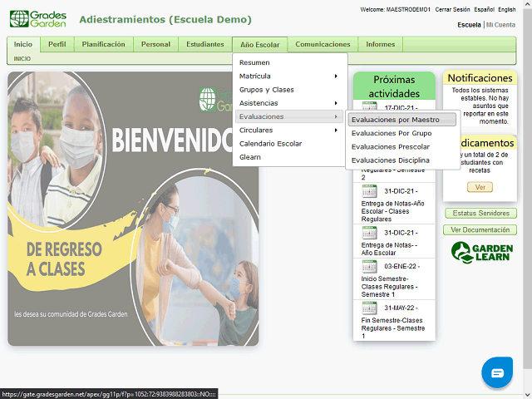Open the Planificación tab
The height and width of the screenshot is (399, 532).
103,44
